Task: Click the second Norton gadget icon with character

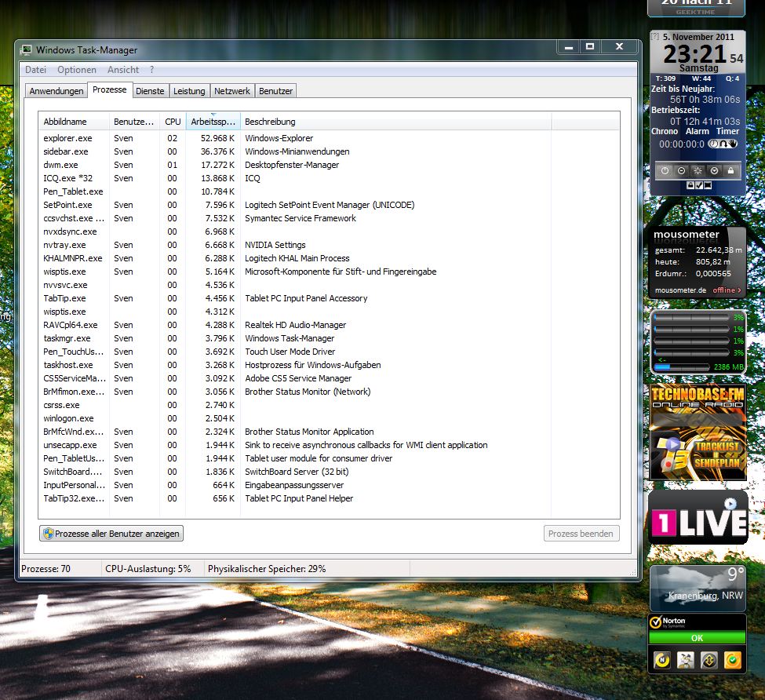Action: 686,660
